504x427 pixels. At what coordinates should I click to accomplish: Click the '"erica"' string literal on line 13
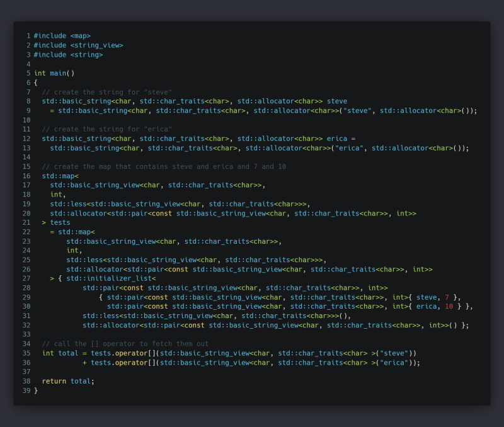click(x=350, y=148)
